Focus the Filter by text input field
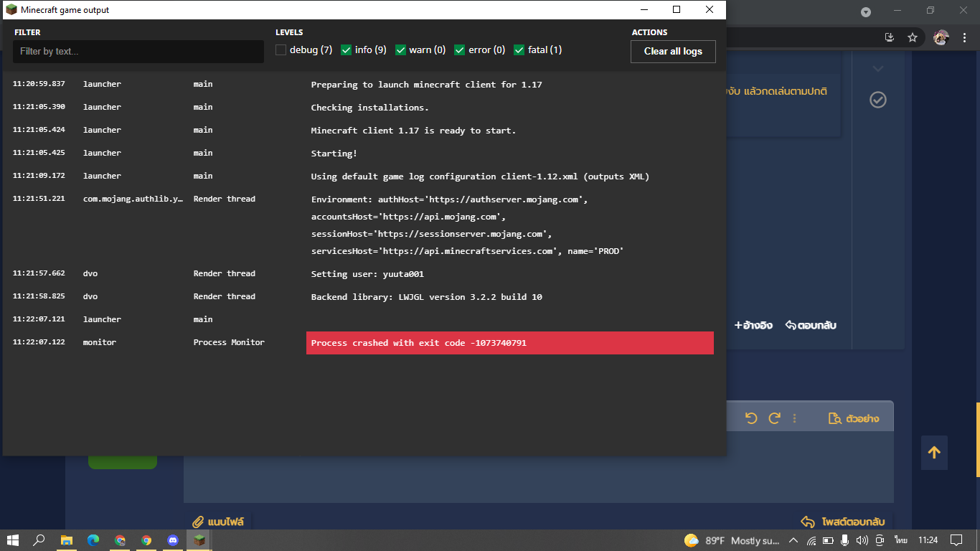 click(x=138, y=52)
